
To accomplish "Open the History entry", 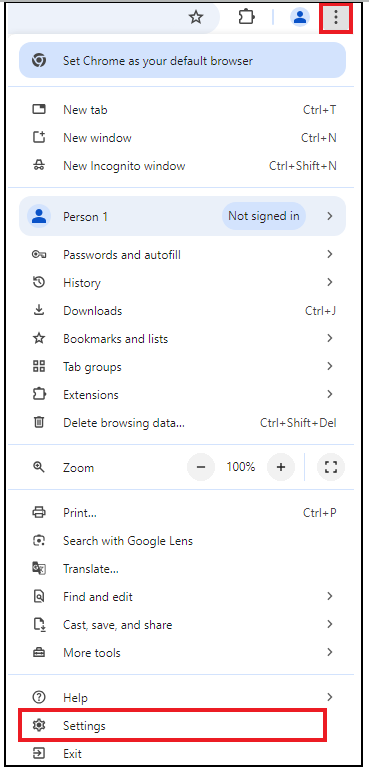I will click(x=183, y=283).
